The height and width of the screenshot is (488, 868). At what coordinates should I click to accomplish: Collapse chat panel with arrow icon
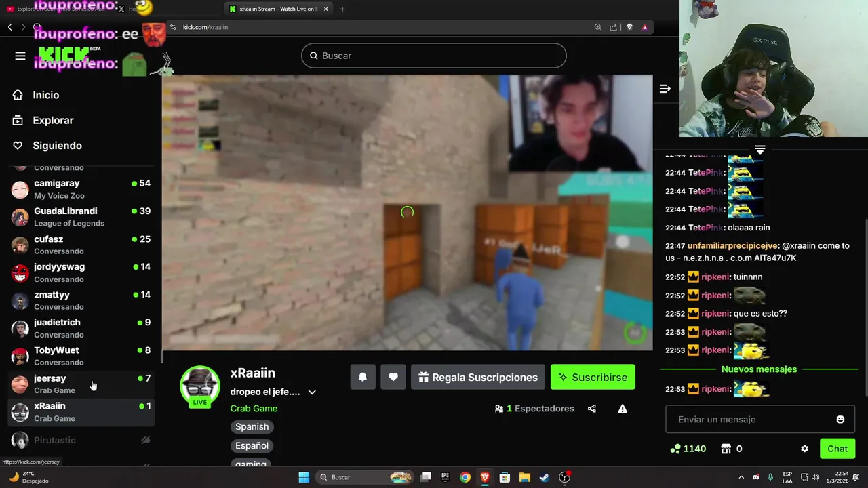click(665, 89)
